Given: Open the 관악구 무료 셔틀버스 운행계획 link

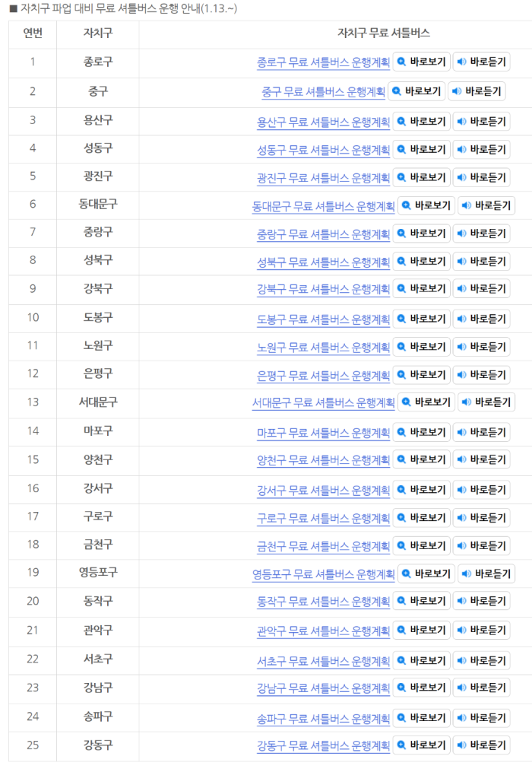Looking at the screenshot, I should click(x=323, y=631).
